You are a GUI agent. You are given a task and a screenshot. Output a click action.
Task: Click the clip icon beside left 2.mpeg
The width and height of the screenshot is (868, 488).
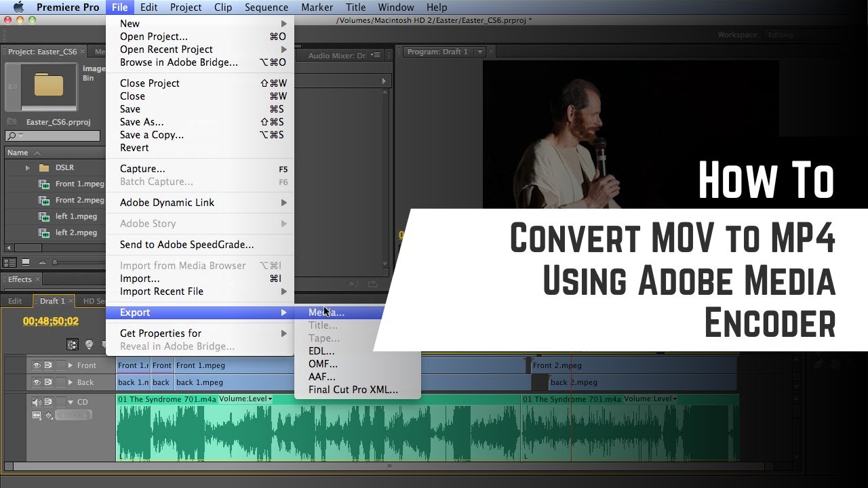(x=44, y=232)
